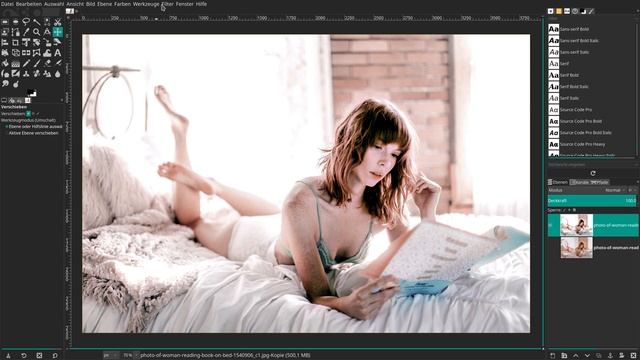Toggle the move-layer mode button beside Verschieben

pyautogui.click(x=28, y=113)
